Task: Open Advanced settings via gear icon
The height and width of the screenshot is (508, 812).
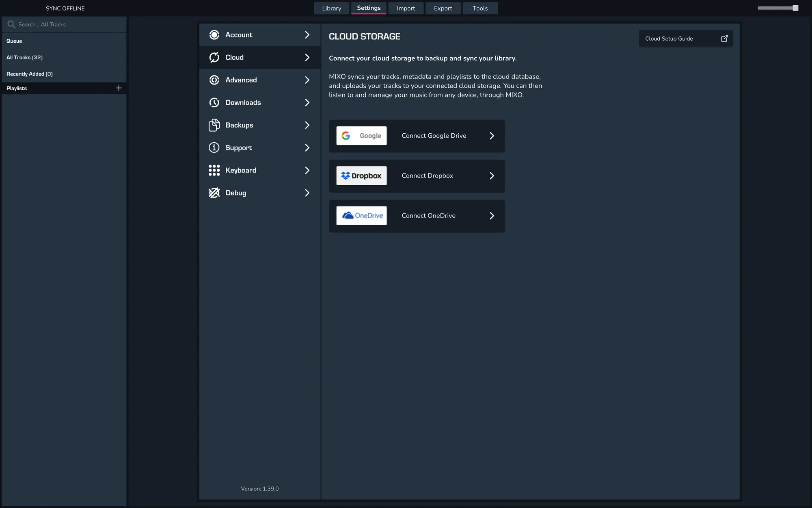Action: [214, 80]
